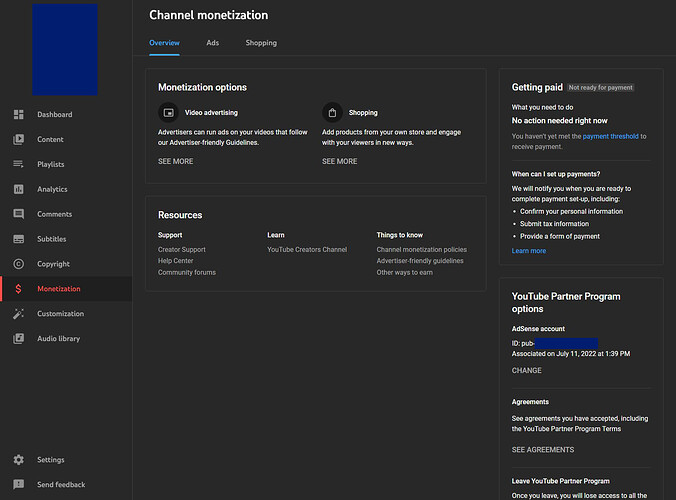Screen dimensions: 676x500
Task: Open the Settings label in sidebar
Action: click(50, 459)
